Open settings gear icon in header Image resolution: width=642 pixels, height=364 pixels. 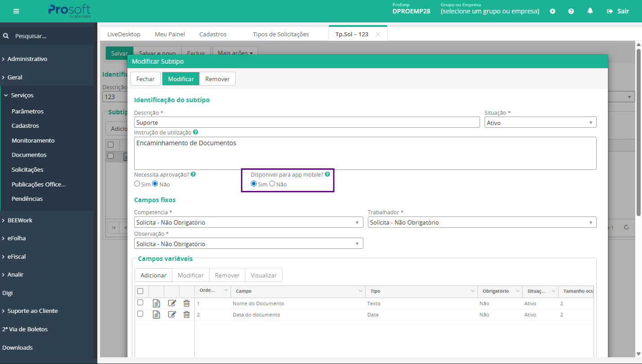552,11
